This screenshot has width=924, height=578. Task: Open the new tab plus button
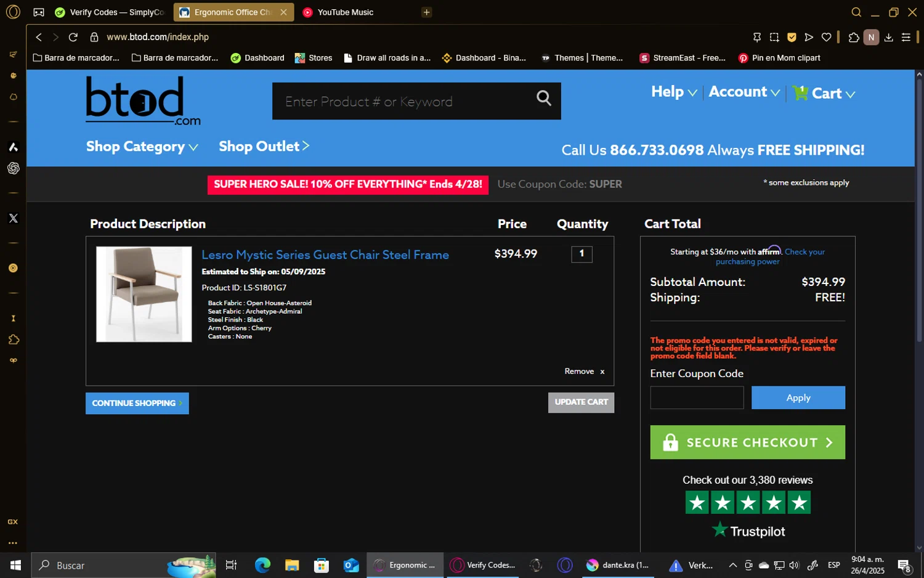tap(426, 12)
